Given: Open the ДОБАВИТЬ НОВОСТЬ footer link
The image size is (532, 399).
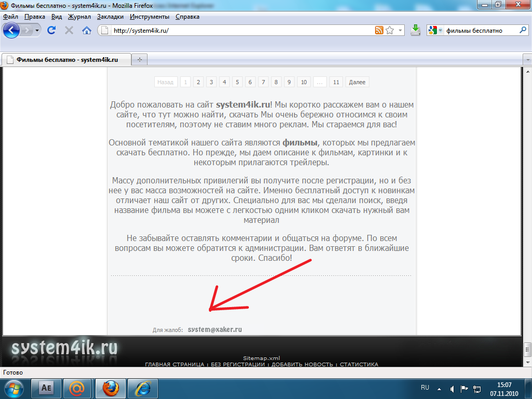Looking at the screenshot, I should tap(302, 364).
